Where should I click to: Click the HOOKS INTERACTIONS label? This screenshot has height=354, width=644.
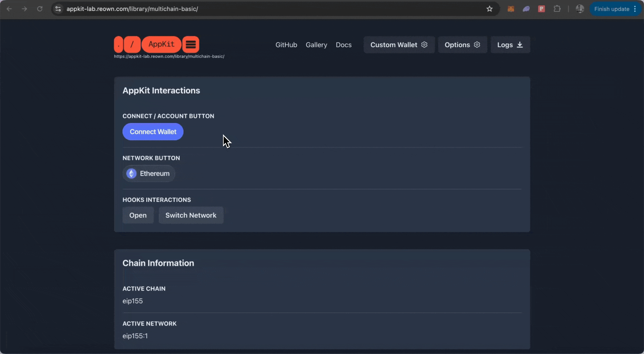157,200
